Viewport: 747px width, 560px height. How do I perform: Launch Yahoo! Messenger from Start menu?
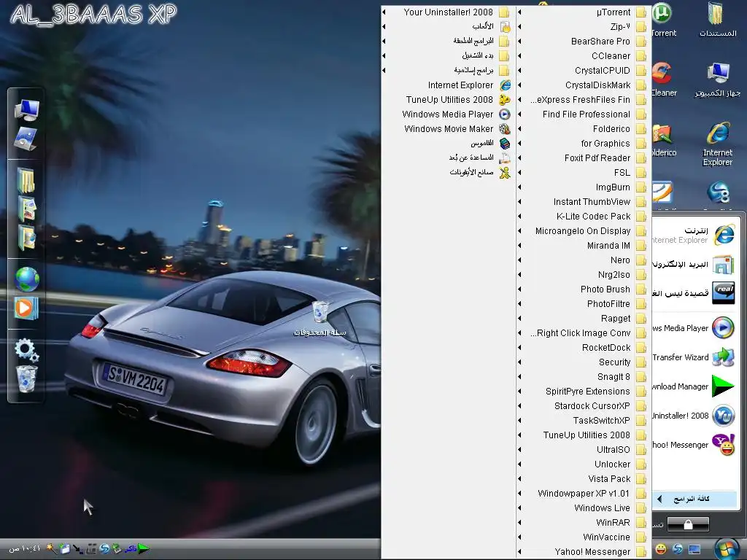[x=693, y=445]
